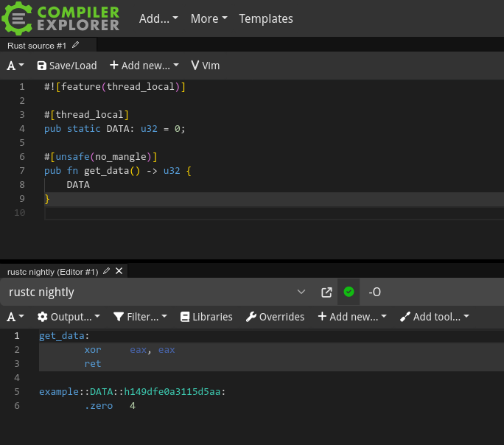Open compiler pane font size dropdown
Image resolution: width=504 pixels, height=445 pixels.
click(15, 317)
